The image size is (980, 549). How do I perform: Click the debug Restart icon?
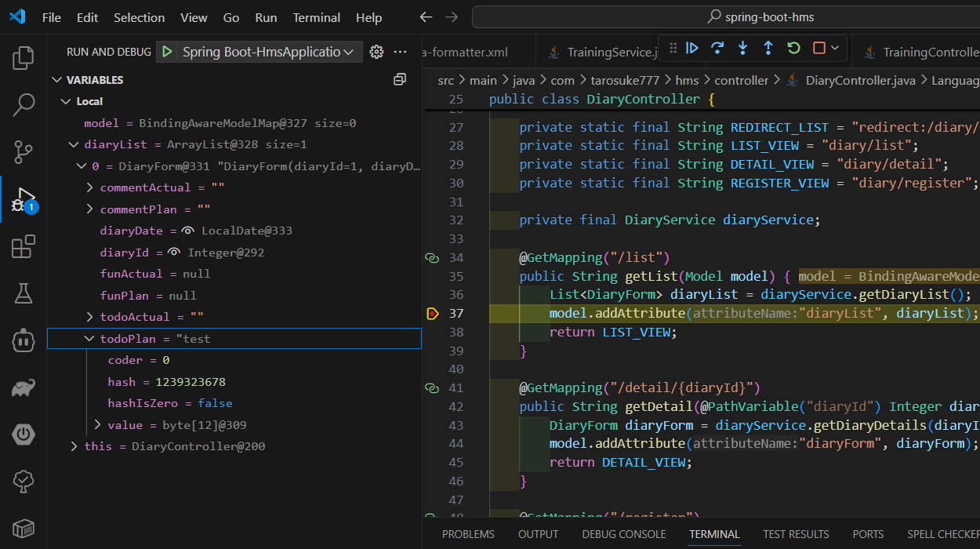[793, 48]
